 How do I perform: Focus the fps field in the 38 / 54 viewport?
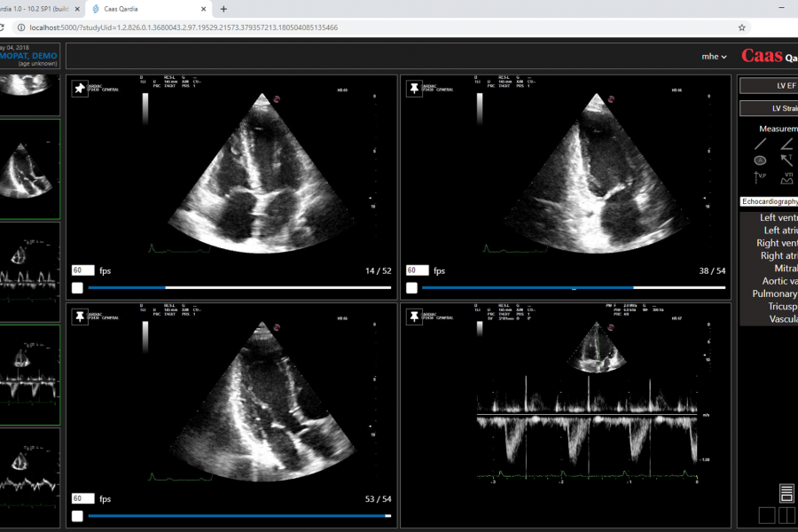[418, 270]
